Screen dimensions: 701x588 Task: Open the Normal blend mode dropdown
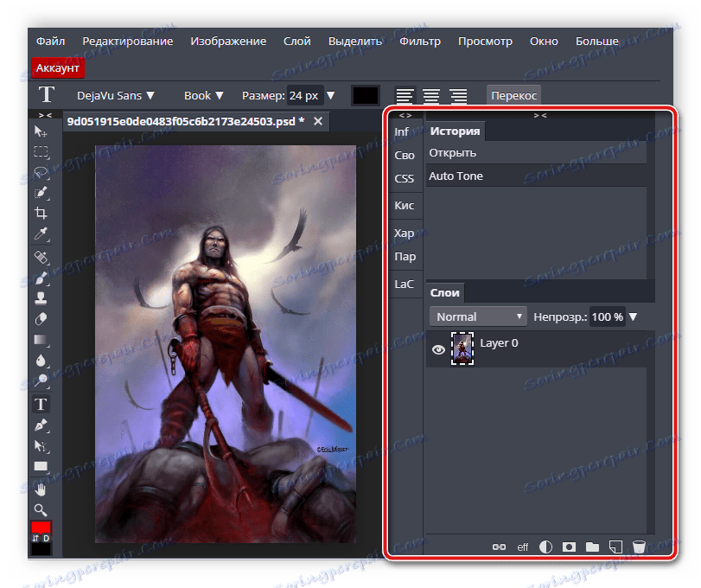click(x=478, y=316)
